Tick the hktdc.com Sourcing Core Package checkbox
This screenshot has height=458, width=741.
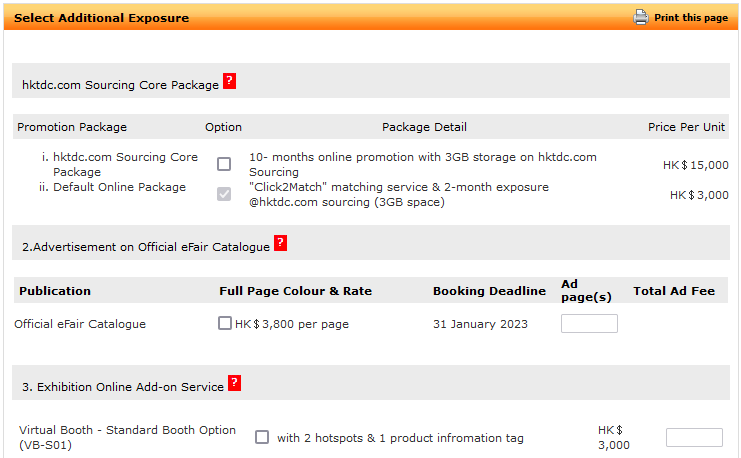click(224, 164)
